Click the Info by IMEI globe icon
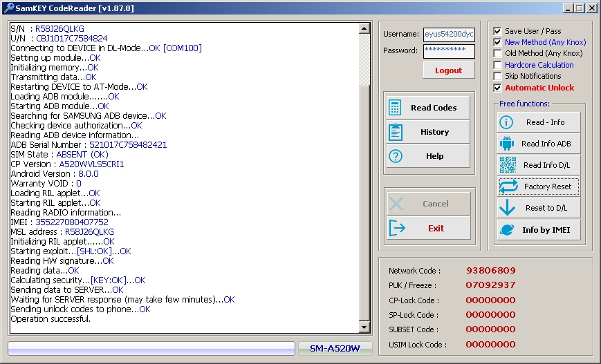Screen dimensions: 601x364 507,229
